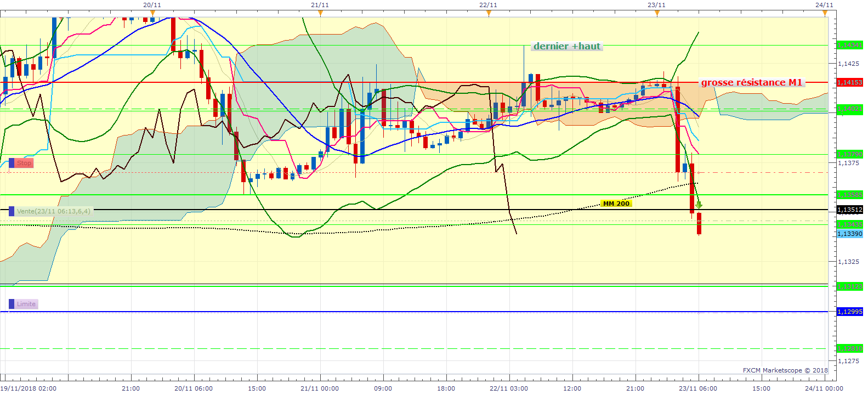
Task: Click the orange day marker under 22/11
Action: tap(489, 14)
